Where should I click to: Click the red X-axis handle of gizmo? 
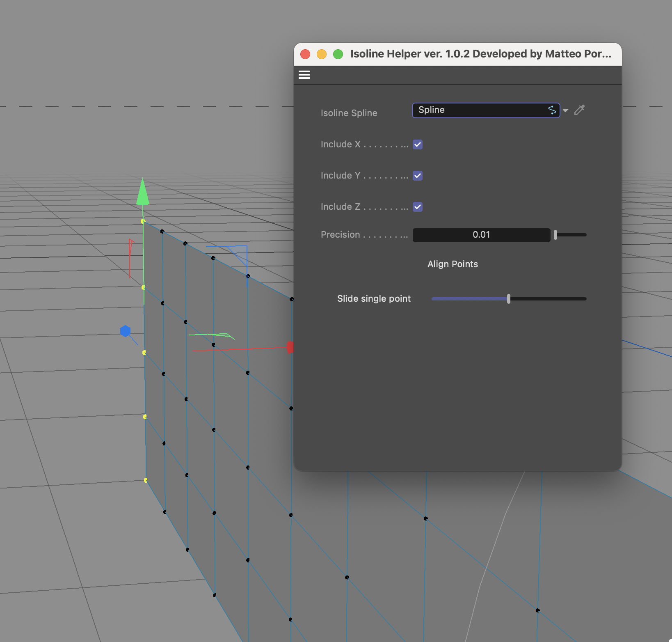(290, 347)
